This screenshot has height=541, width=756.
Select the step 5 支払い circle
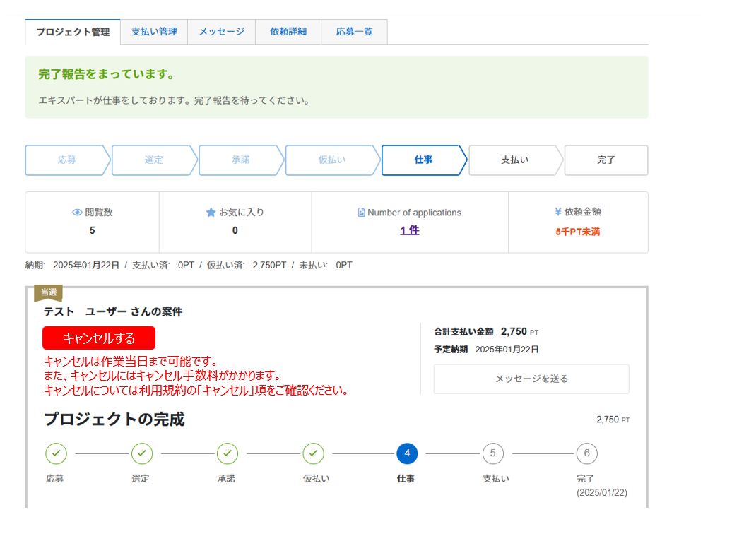tap(493, 453)
